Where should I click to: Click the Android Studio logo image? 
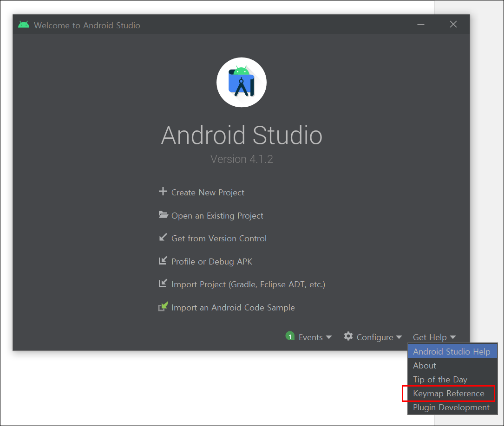(242, 82)
